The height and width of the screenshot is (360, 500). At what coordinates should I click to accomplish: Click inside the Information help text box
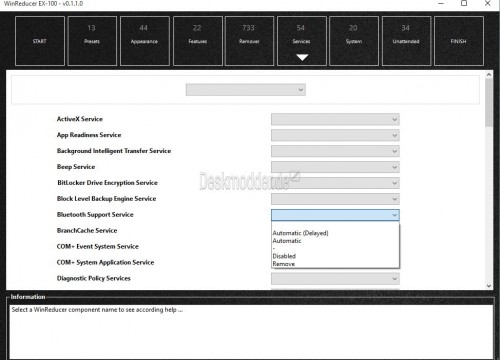(251, 332)
